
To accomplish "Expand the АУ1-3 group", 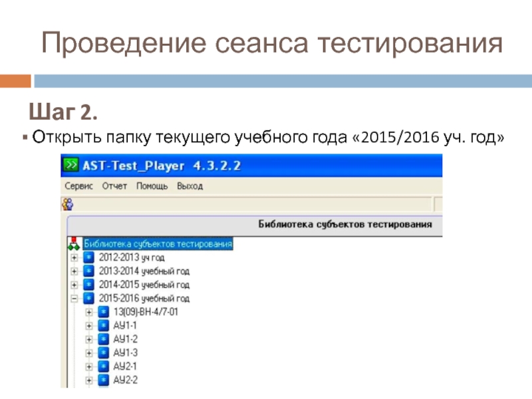I will [x=89, y=353].
